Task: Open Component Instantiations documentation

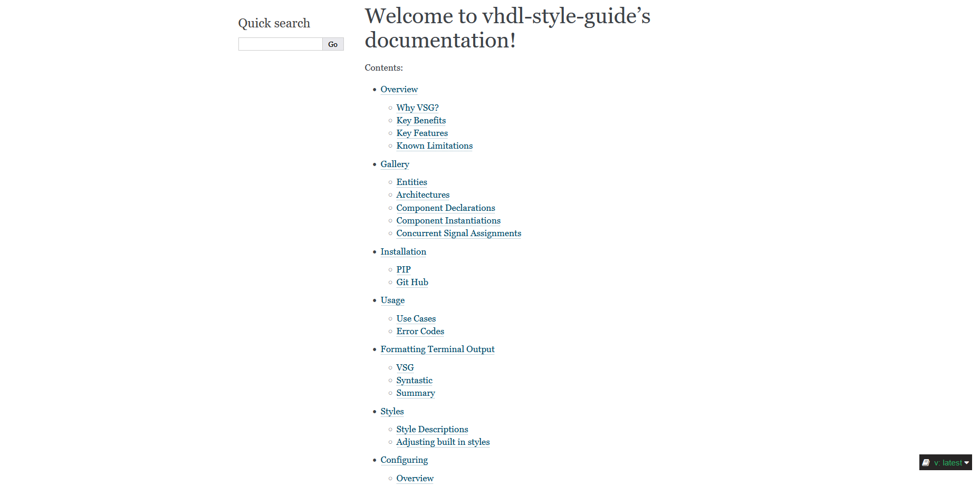Action: click(448, 220)
